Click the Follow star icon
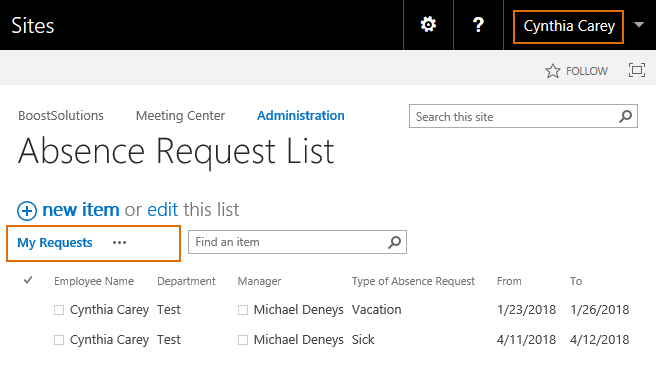This screenshot has height=373, width=656. point(553,71)
